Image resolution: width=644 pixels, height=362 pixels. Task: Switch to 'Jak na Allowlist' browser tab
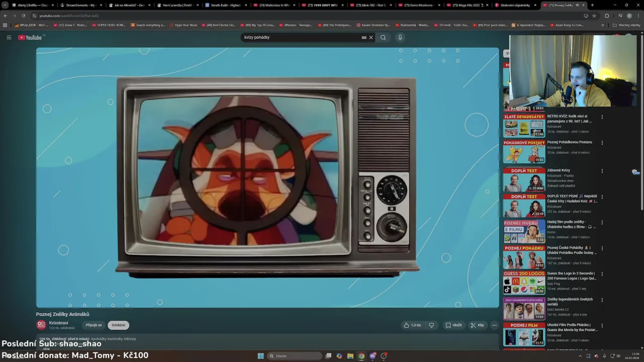(129, 5)
